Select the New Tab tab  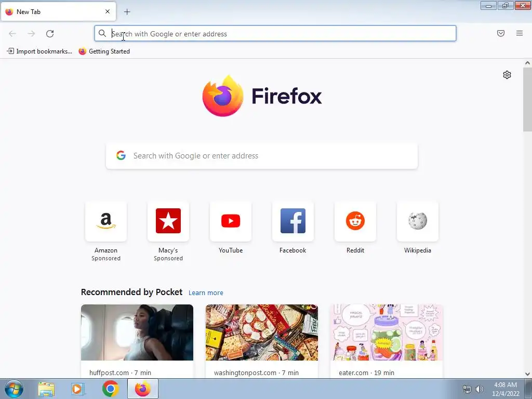click(x=58, y=11)
